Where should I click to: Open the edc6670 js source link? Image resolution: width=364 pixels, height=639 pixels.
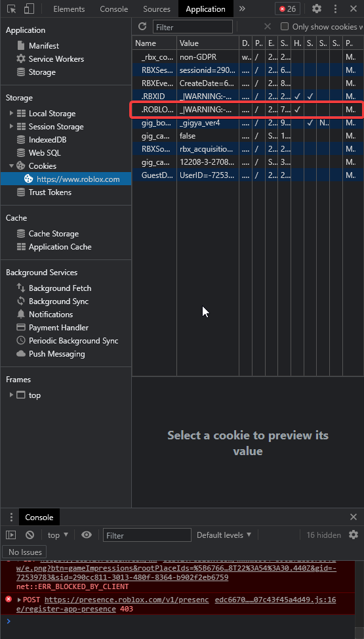point(275,600)
